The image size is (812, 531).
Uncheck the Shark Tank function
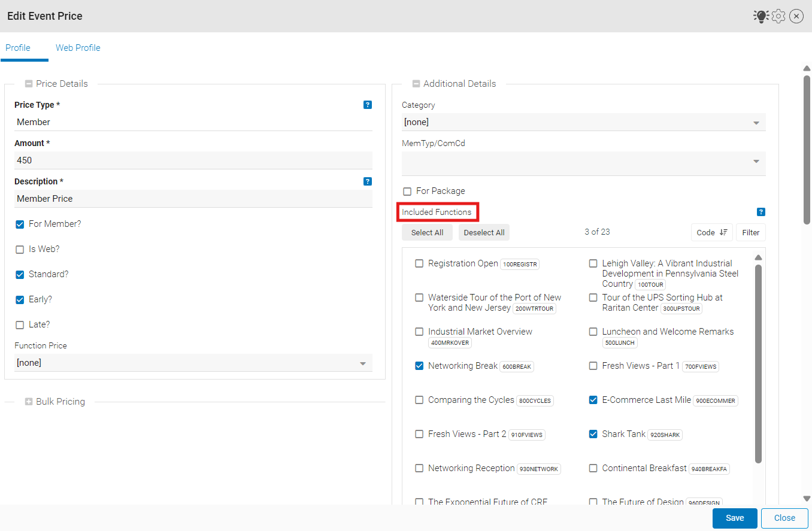pos(593,434)
